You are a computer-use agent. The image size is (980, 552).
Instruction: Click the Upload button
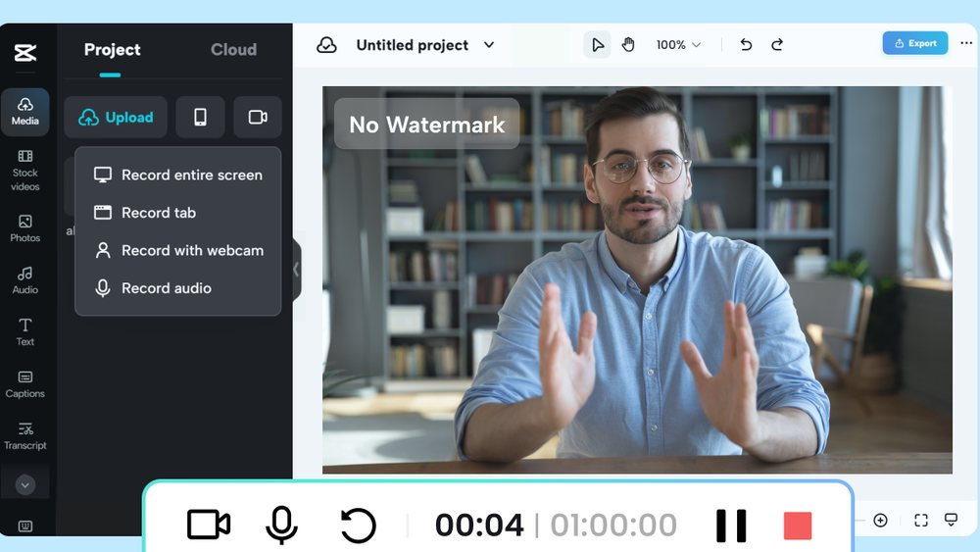(x=116, y=117)
